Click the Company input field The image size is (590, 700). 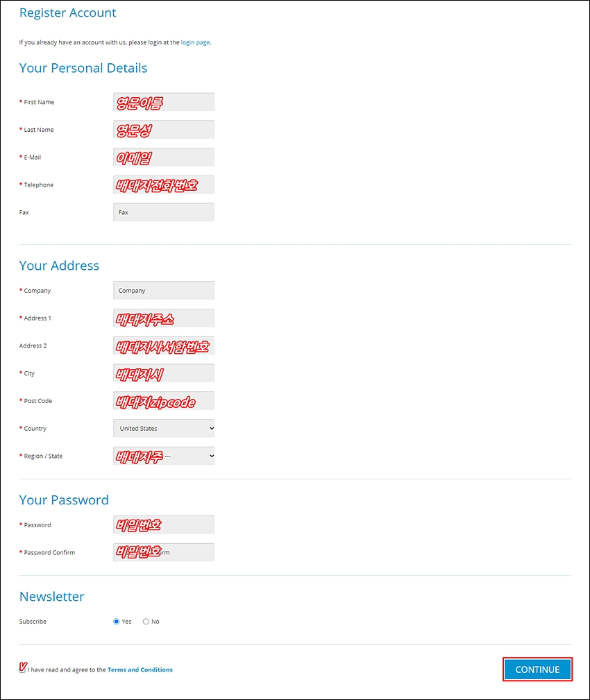coord(164,291)
